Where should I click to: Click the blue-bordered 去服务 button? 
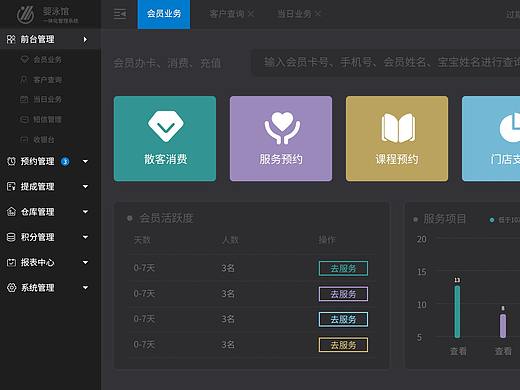(x=343, y=319)
